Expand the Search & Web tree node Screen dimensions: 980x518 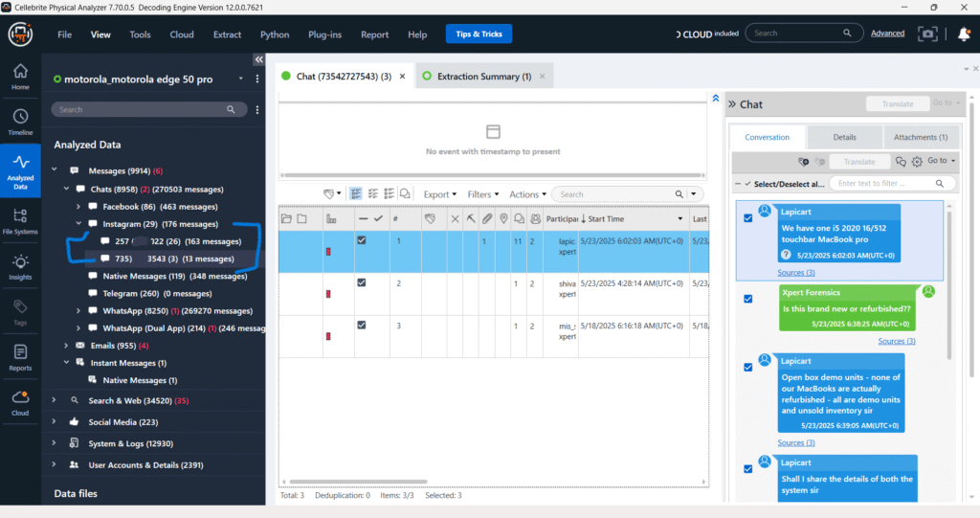tap(55, 400)
